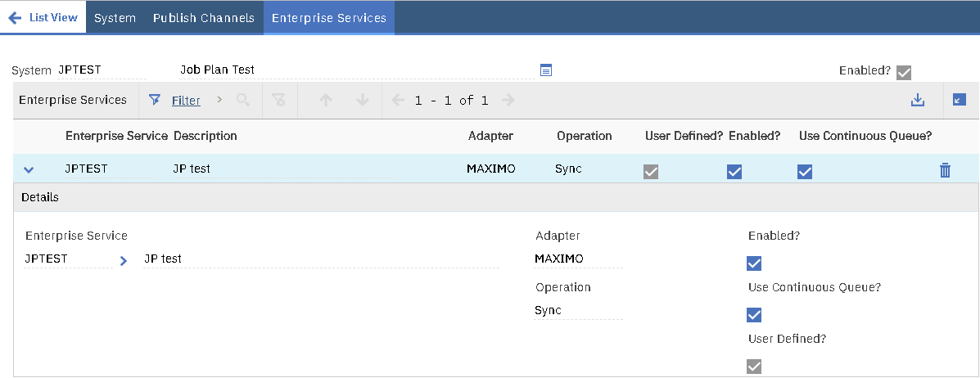This screenshot has height=378, width=980.
Task: Click the Use Continuous Queue? column header
Action: [x=865, y=136]
